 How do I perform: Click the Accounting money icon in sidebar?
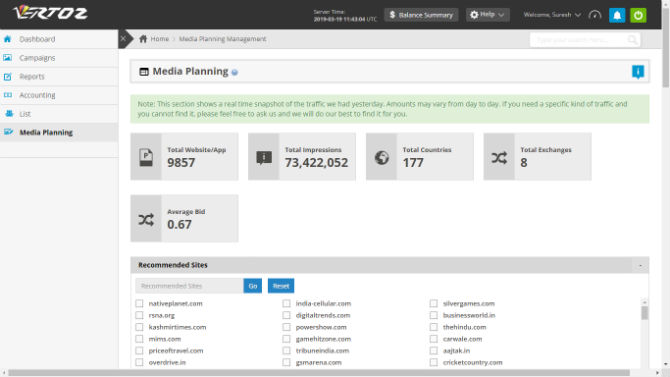[x=8, y=95]
